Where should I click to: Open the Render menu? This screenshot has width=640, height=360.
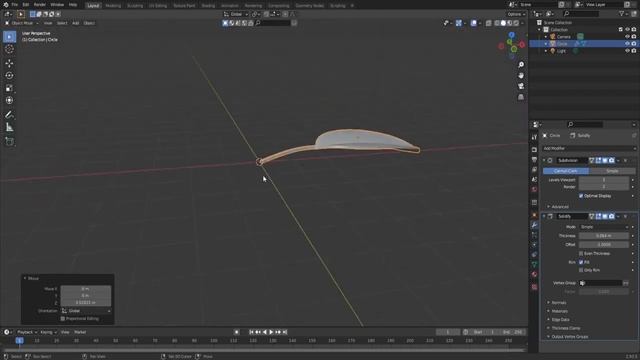click(x=40, y=5)
